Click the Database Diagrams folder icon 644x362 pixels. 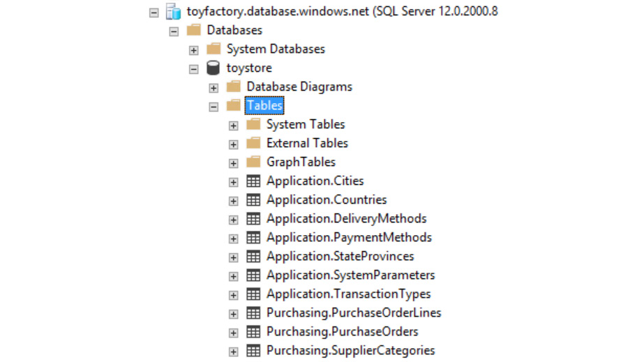[234, 87]
